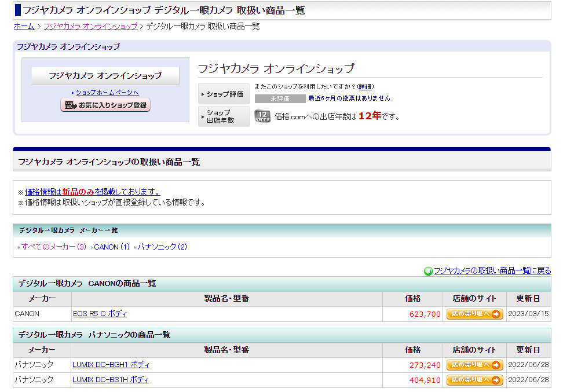Open 価格情報は新品のみを掲載しております link
The image size is (563, 392).
[x=93, y=192]
